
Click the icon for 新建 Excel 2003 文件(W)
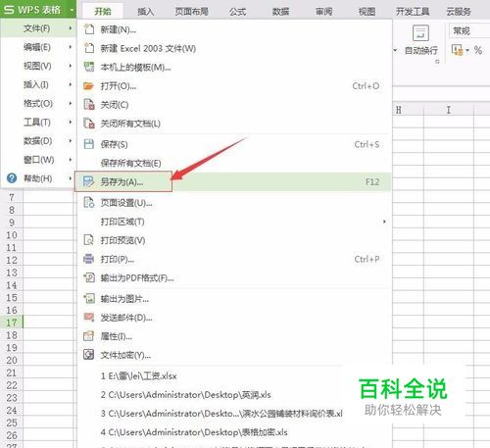89,48
